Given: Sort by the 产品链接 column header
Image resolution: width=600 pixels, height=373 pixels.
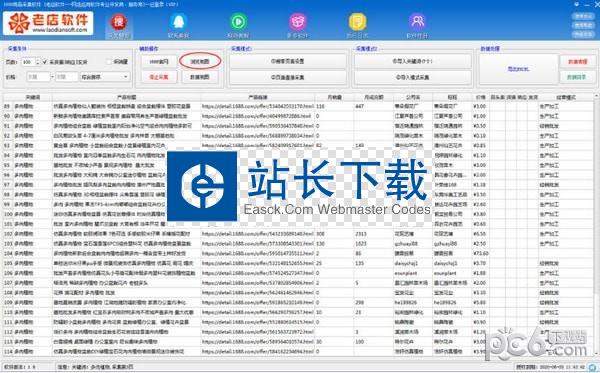Looking at the screenshot, I should coord(258,98).
